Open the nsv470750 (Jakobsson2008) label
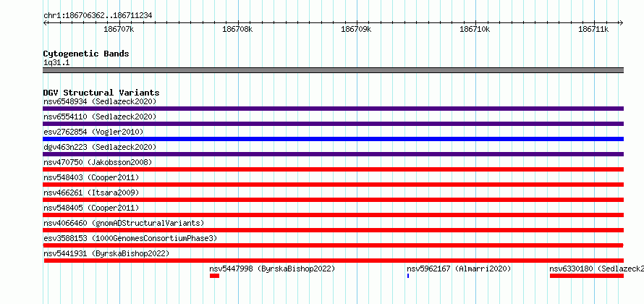 (x=98, y=162)
